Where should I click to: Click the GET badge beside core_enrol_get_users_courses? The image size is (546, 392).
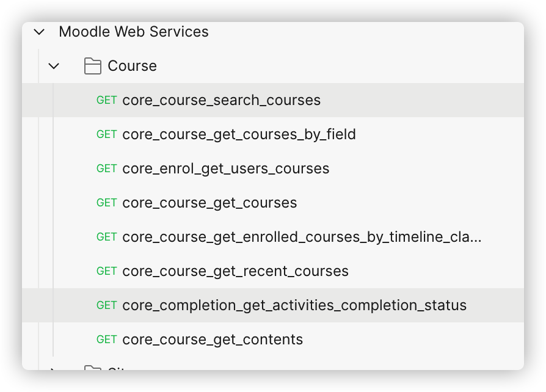pos(106,168)
